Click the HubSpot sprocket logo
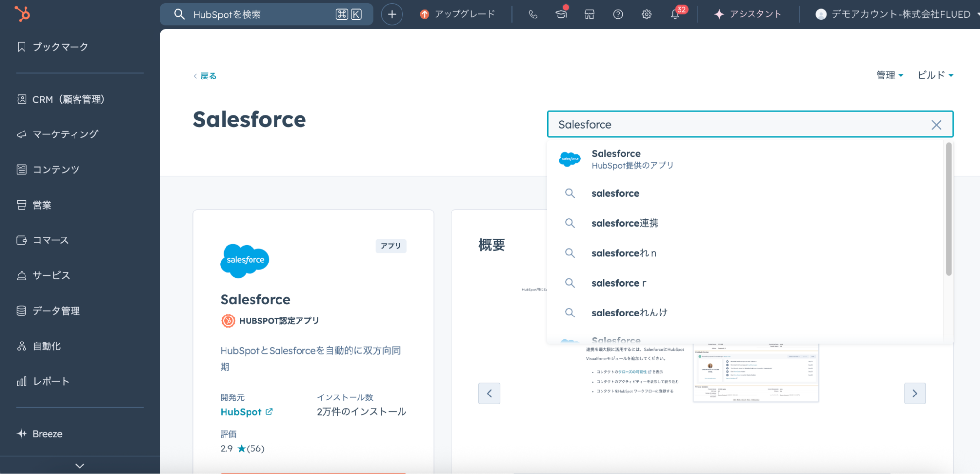This screenshot has width=980, height=474. pyautogui.click(x=22, y=14)
